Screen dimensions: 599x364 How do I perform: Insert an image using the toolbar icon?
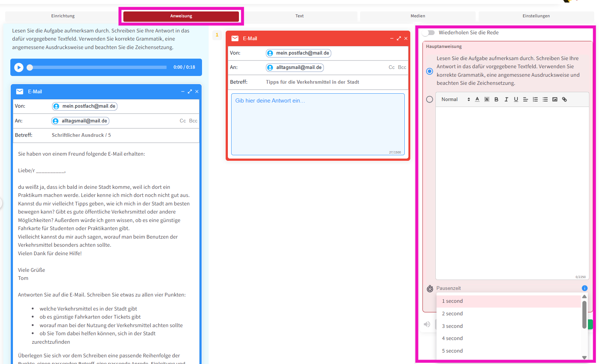[x=555, y=100]
